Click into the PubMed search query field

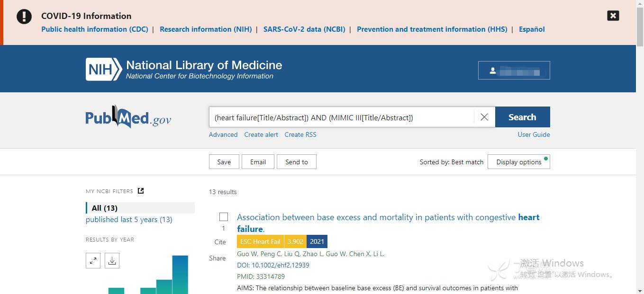(341, 117)
